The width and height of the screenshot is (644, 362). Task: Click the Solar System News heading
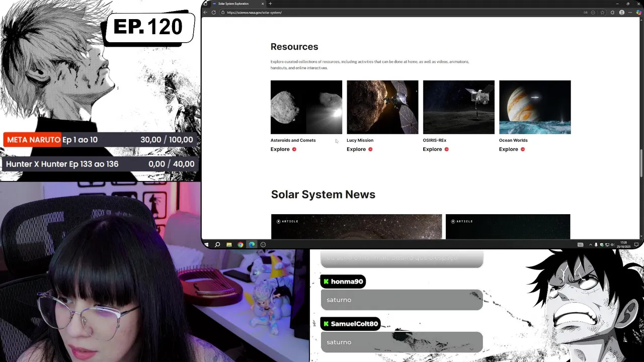tap(323, 195)
